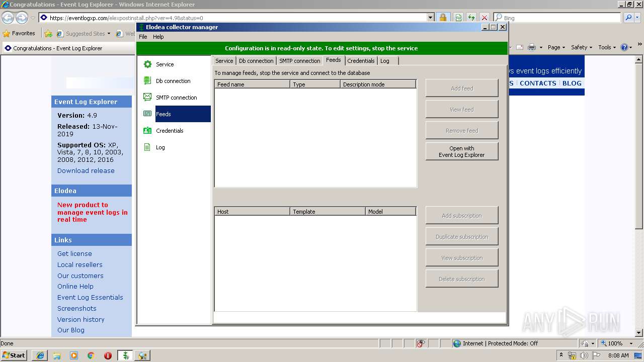The image size is (644, 362).
Task: Click the compatibility view icon in IE
Action: point(459,18)
